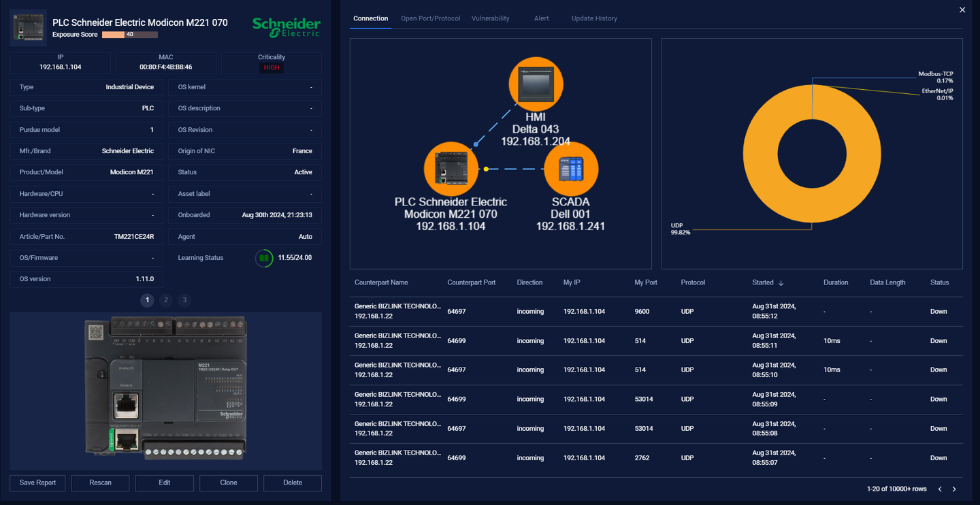Click the Learning Status 11.55/24.00 value
Viewport: 980px width, 505px height.
pyautogui.click(x=295, y=258)
